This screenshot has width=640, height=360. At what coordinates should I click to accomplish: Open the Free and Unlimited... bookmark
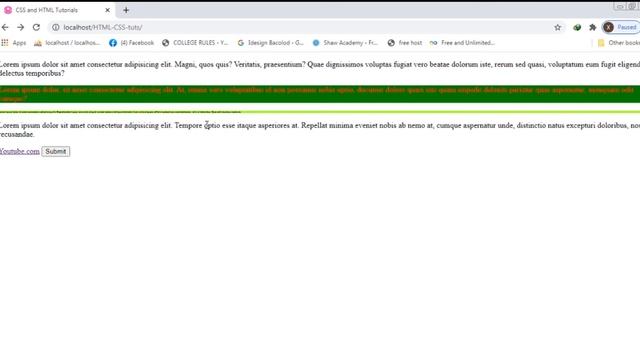coord(462,43)
